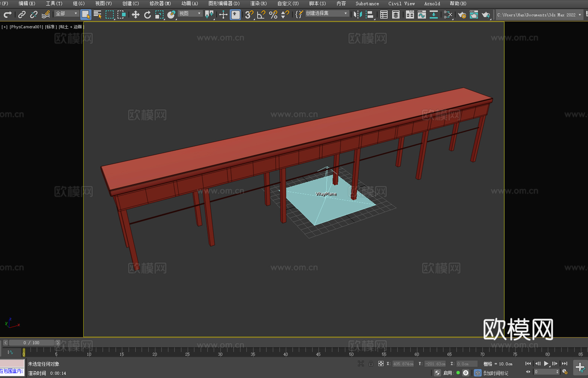
Task: Click PhysCamera001 viewport label
Action: tap(26, 27)
